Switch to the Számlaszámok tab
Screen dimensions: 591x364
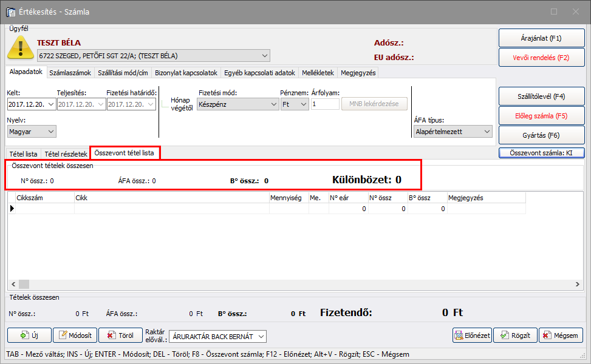[x=70, y=73]
